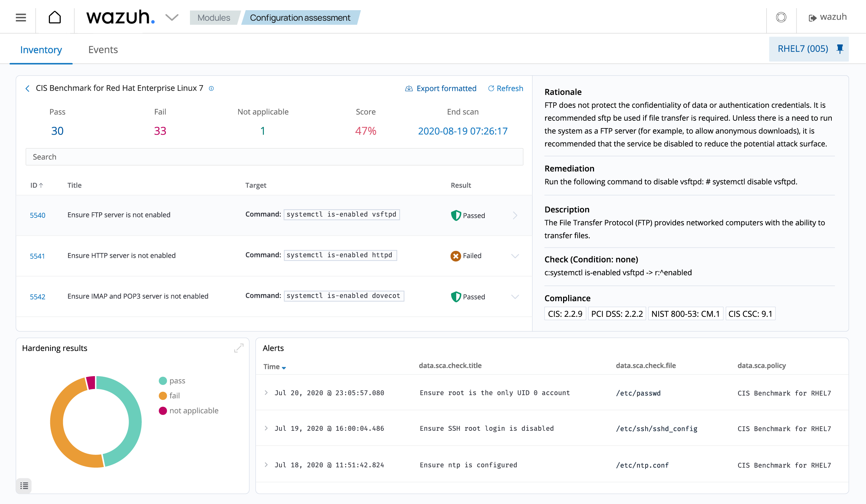The height and width of the screenshot is (504, 866).
Task: Expand the Jul 20, 2020 alert row
Action: [x=266, y=392]
